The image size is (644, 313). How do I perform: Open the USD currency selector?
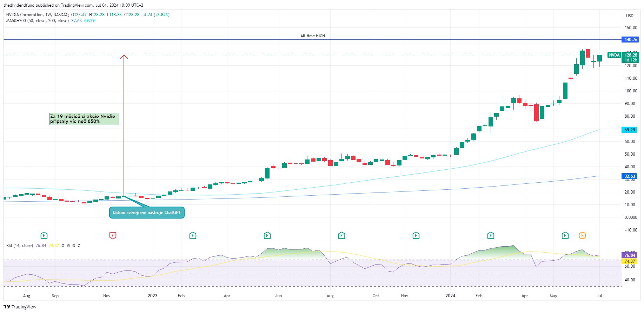(x=630, y=15)
